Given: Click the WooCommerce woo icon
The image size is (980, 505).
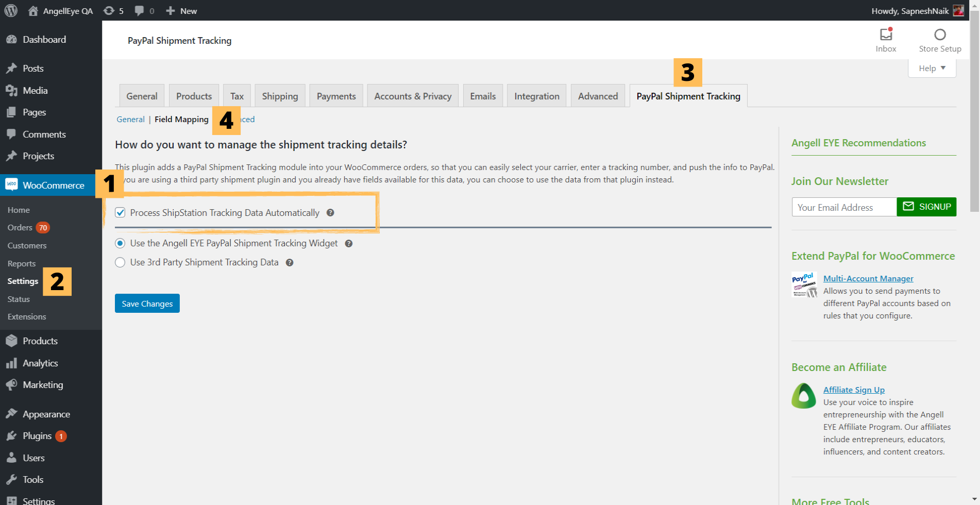Looking at the screenshot, I should (x=11, y=184).
